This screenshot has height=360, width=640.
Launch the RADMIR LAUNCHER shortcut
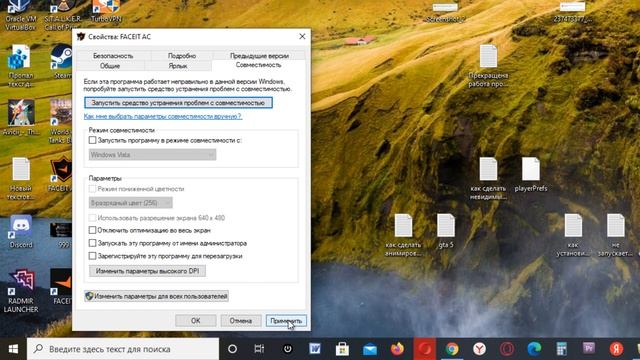click(x=21, y=291)
